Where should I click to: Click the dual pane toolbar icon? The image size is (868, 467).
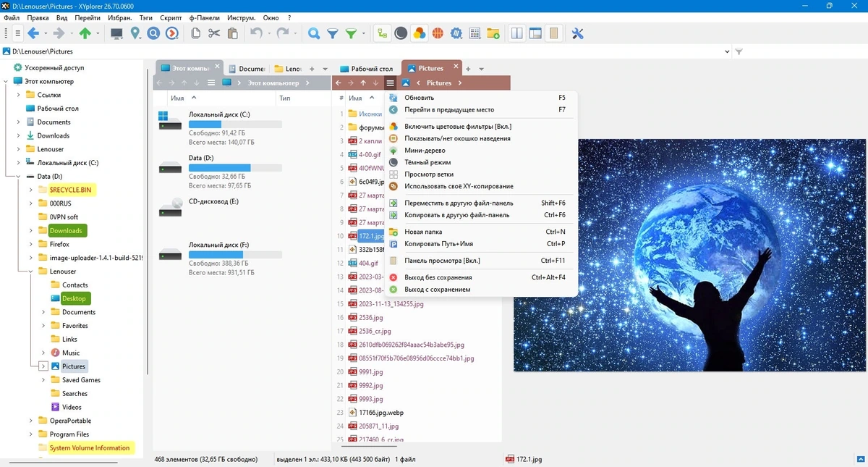coord(517,33)
